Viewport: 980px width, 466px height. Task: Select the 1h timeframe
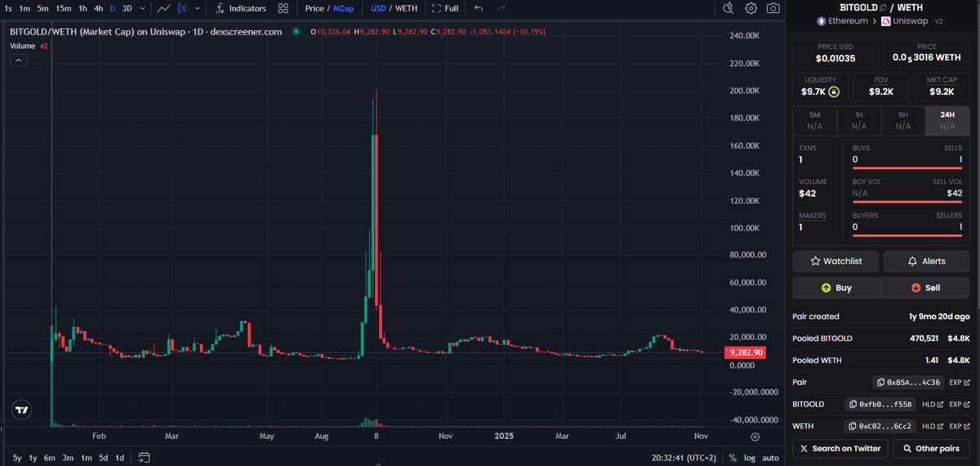click(x=82, y=8)
